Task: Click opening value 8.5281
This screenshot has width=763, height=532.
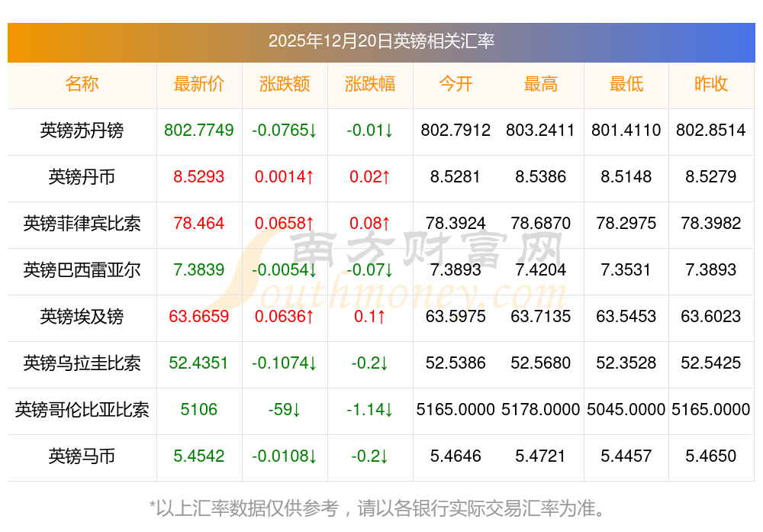Action: pos(456,176)
